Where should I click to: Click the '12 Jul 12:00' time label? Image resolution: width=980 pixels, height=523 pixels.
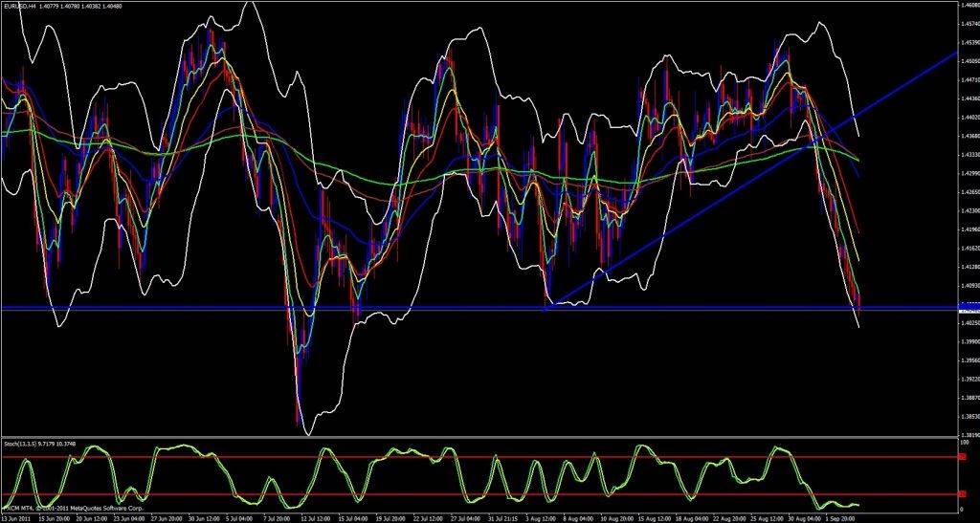point(316,518)
